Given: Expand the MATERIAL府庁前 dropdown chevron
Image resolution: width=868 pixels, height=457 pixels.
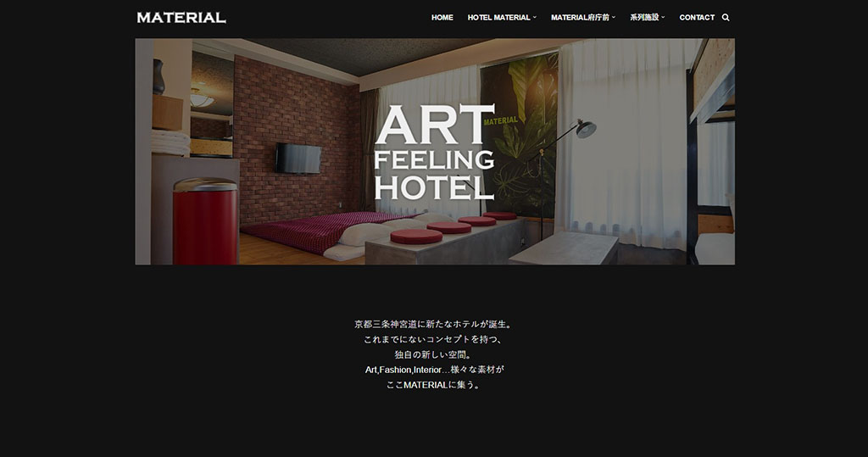Looking at the screenshot, I should click(614, 18).
